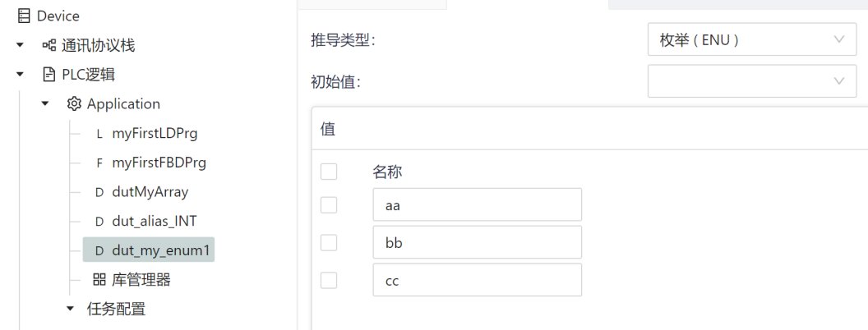Collapse the 通讯协议栈 tree arrow

click(21, 45)
